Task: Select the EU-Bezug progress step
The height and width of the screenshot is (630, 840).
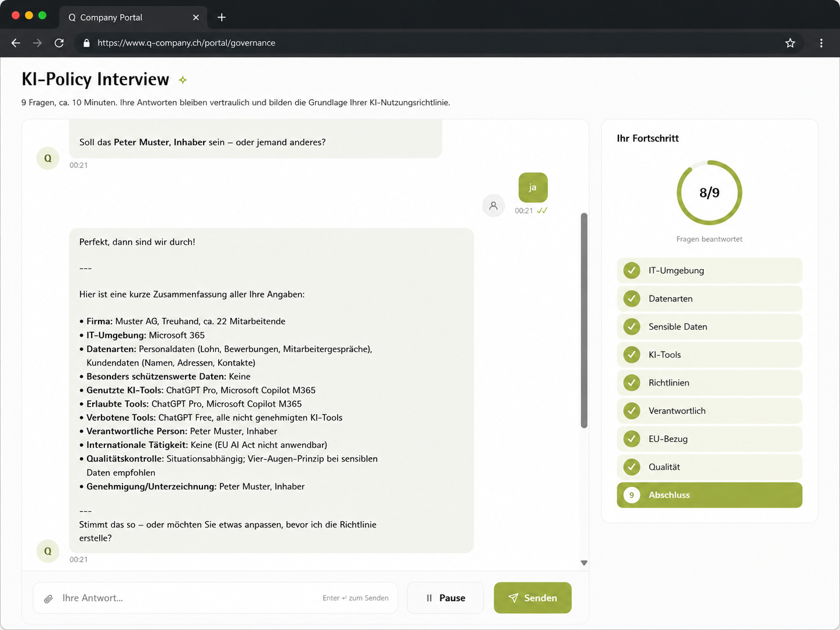Action: (x=709, y=439)
